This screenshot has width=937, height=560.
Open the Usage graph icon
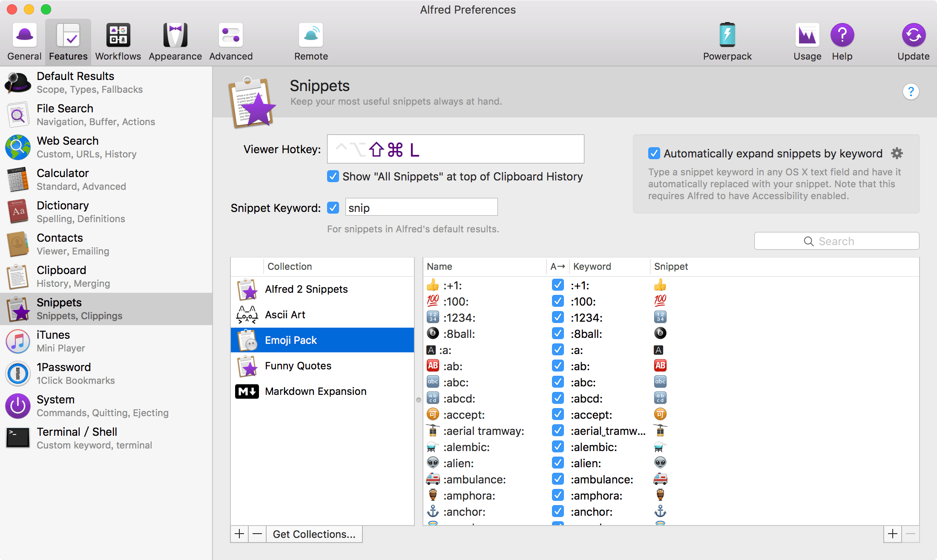807,35
